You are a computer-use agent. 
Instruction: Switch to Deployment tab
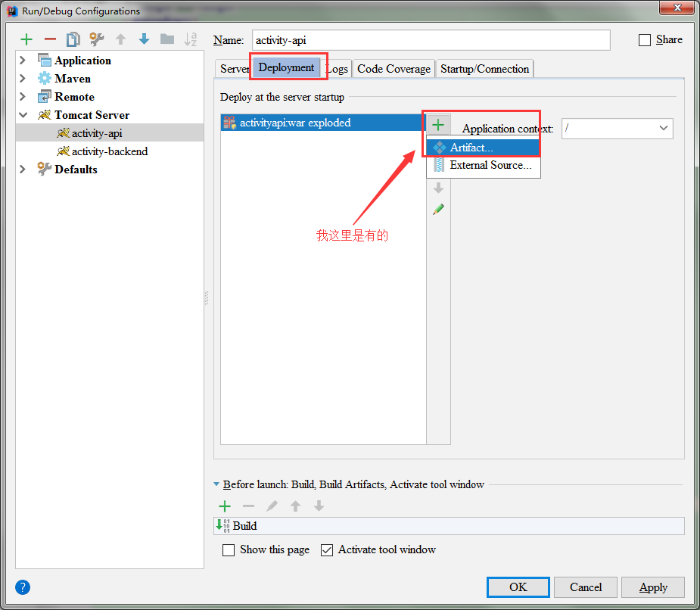286,67
